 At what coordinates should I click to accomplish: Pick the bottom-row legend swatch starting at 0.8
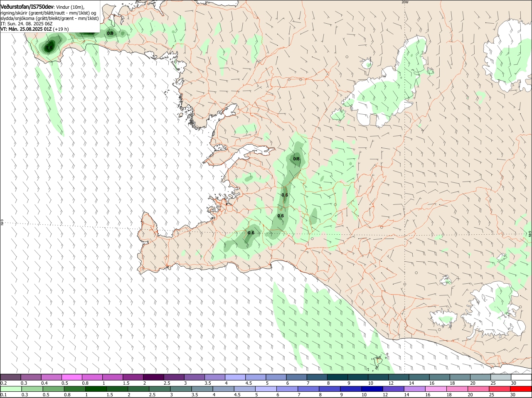tap(74, 389)
